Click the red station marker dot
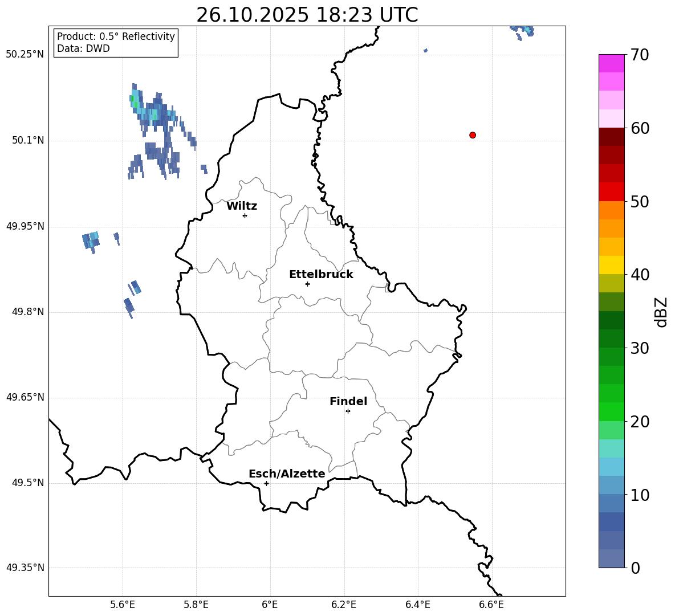675x616 pixels. coord(472,135)
